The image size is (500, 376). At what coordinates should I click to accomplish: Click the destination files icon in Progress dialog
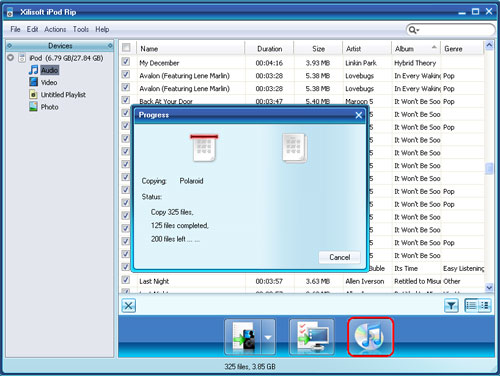pyautogui.click(x=295, y=148)
